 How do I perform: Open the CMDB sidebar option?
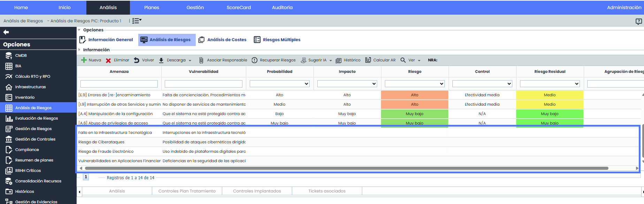pyautogui.click(x=21, y=55)
